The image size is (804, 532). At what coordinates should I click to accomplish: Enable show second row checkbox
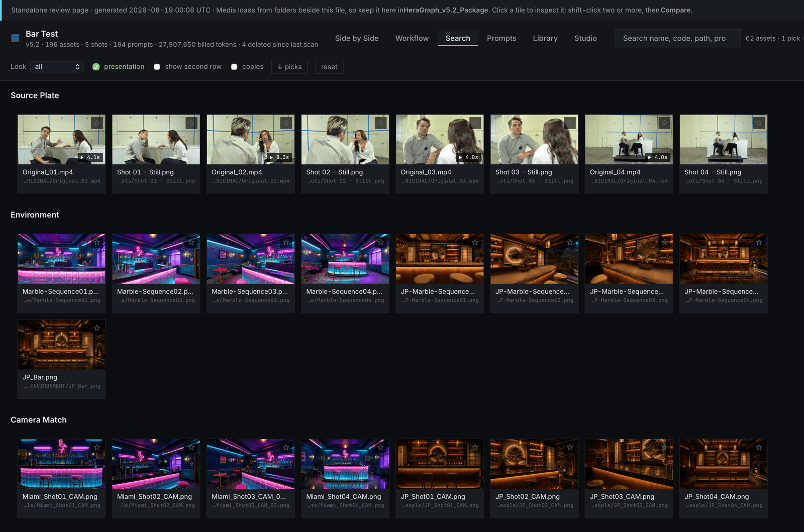[x=157, y=67]
